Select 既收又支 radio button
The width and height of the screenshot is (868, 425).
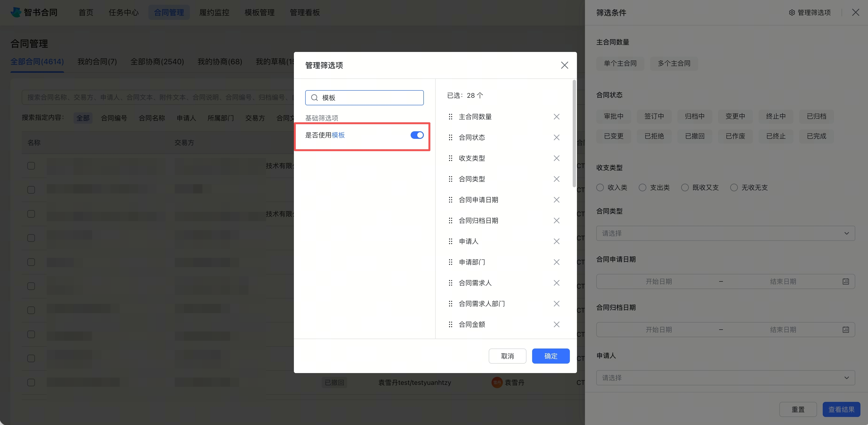pyautogui.click(x=685, y=187)
